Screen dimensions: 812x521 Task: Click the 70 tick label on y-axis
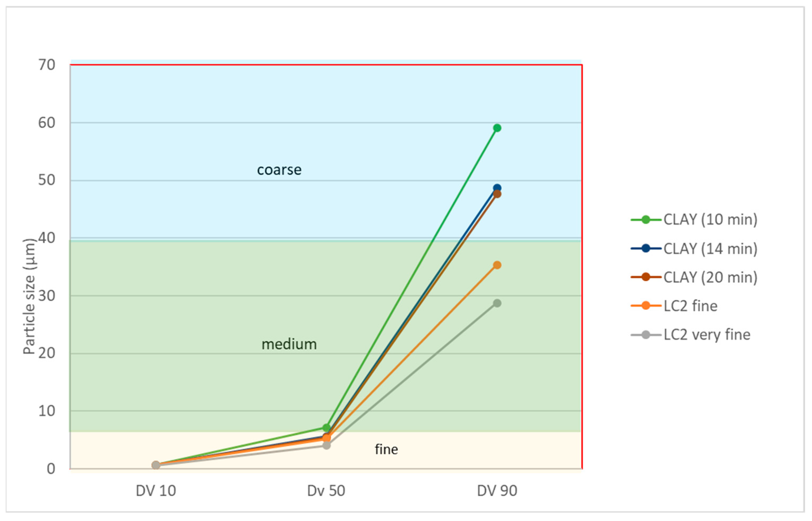pyautogui.click(x=47, y=65)
